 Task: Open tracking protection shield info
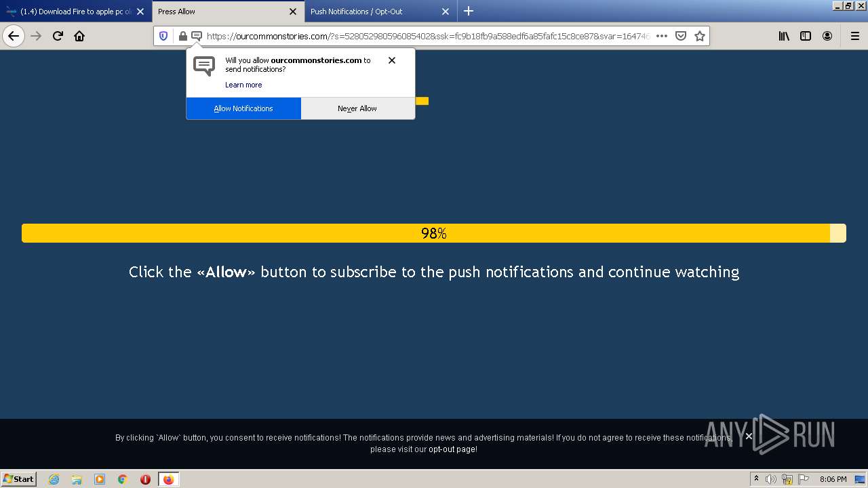coord(163,36)
